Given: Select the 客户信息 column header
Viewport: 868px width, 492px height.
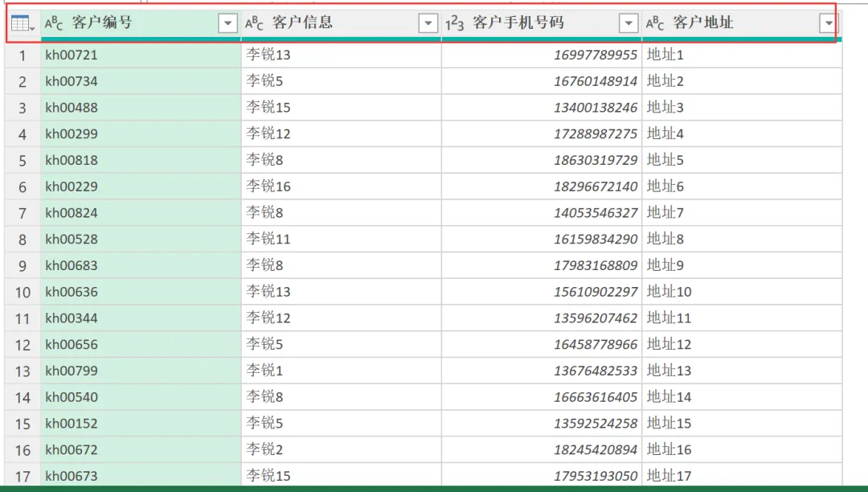Looking at the screenshot, I should tap(342, 24).
